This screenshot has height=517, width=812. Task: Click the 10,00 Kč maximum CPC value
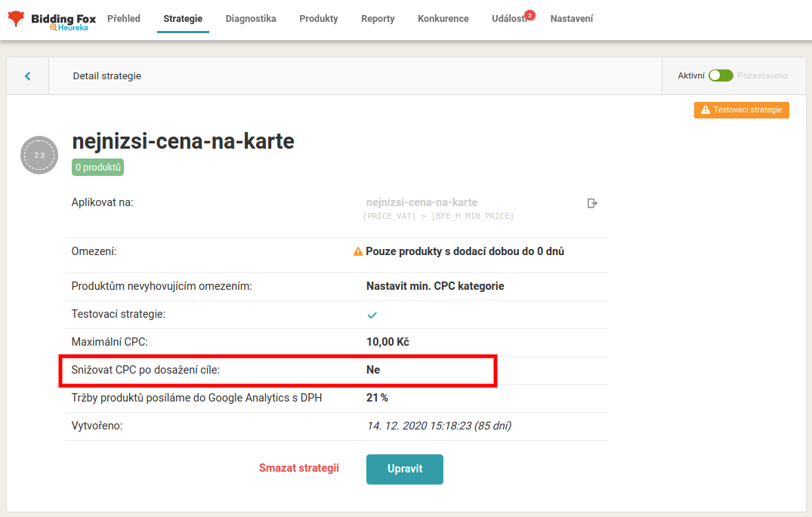pyautogui.click(x=388, y=342)
